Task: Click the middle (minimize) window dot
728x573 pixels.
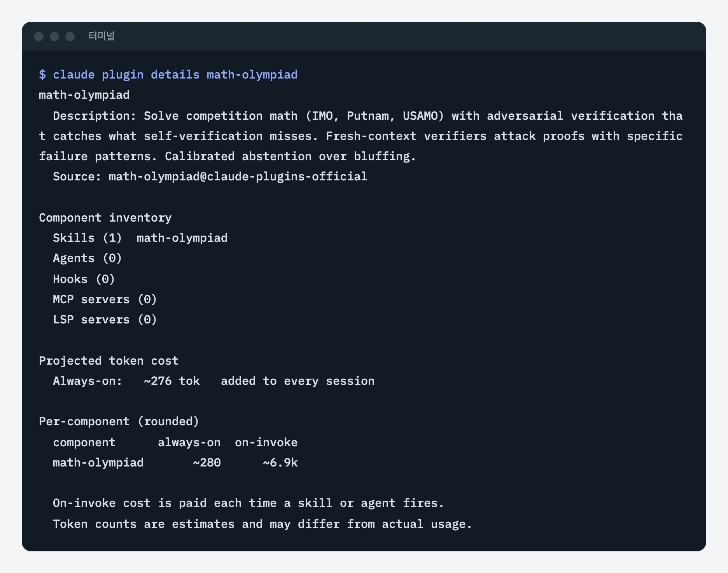Action: (x=54, y=37)
